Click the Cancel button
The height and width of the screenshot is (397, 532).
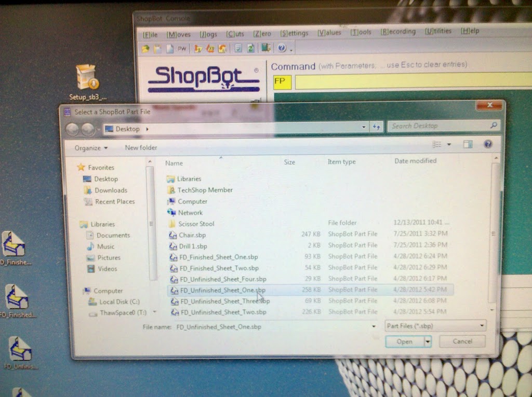[462, 341]
